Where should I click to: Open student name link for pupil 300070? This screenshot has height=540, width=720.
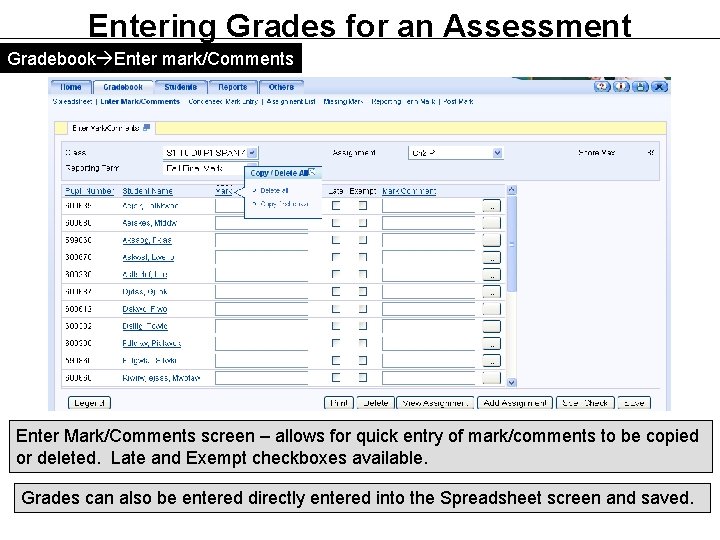[148, 258]
